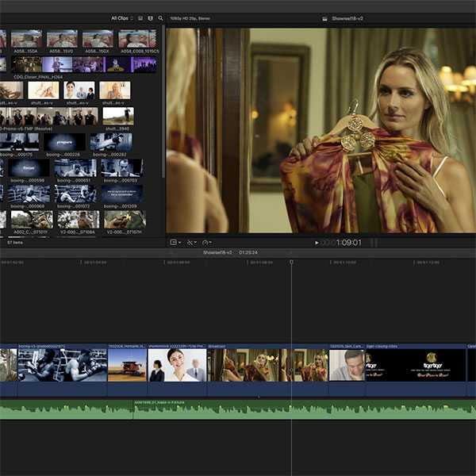Select browser clip A058_C008_1015C5
The width and height of the screenshot is (476, 476).
coord(137,39)
